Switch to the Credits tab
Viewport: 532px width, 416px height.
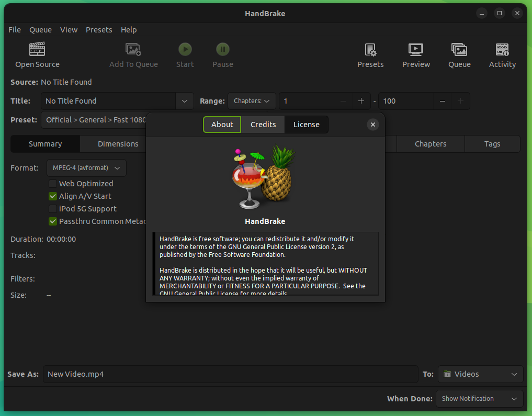click(263, 125)
